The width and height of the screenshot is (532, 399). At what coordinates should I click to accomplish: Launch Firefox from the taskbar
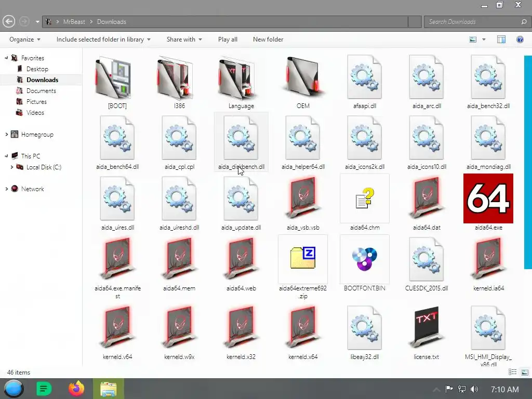[x=76, y=389]
